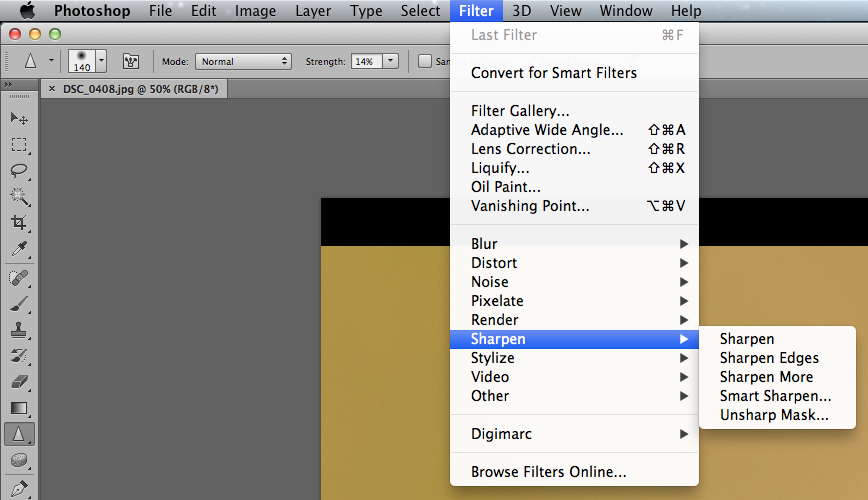Select the Lasso tool
The height and width of the screenshot is (500, 868).
click(x=19, y=170)
